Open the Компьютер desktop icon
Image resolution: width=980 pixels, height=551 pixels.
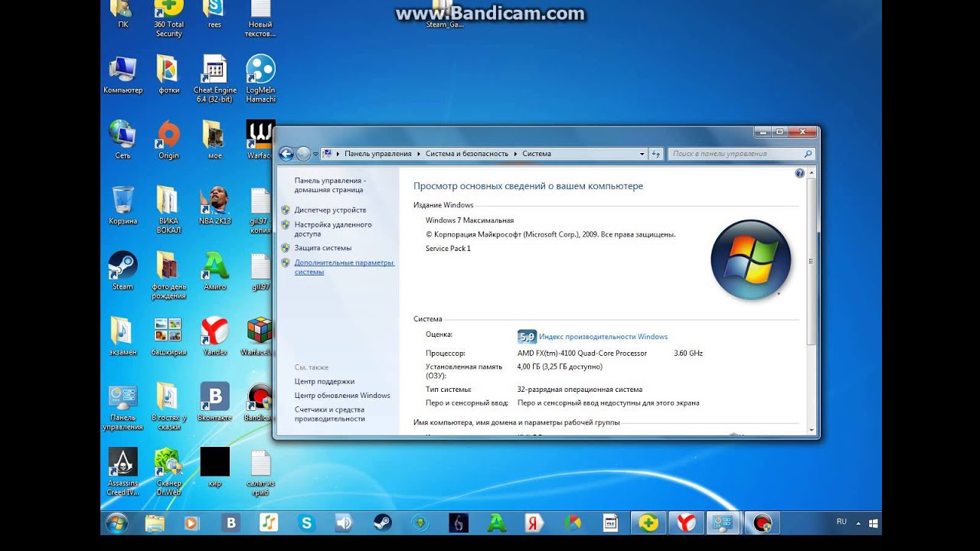(x=122, y=75)
